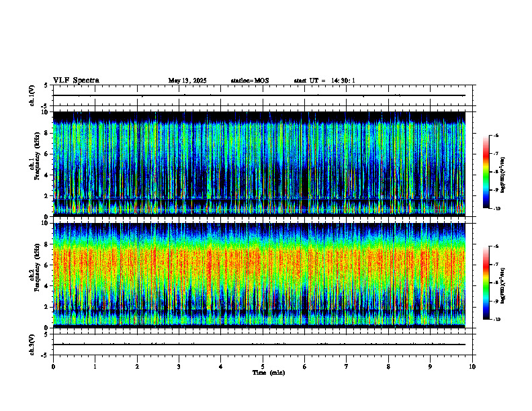The width and height of the screenshot is (532, 411).
Task: Click the ch.2 colorbar label '-10'
Action: pyautogui.click(x=496, y=320)
